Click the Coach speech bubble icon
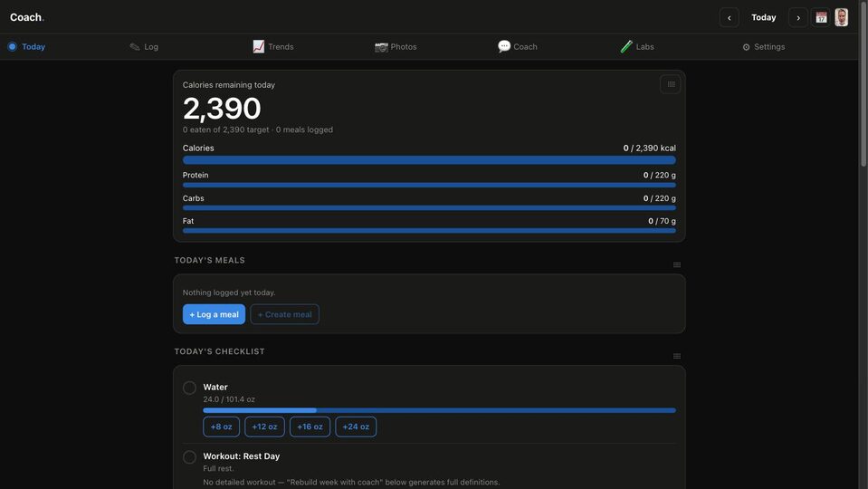 pos(504,46)
